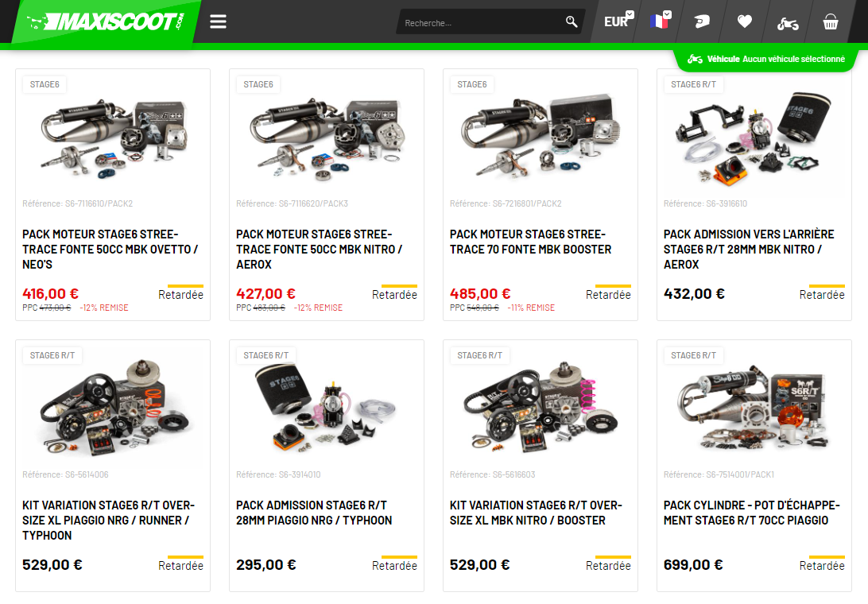Image resolution: width=868 pixels, height=604 pixels.
Task: Open Pack Admission Piaggio NRG / Typhoon link
Action: point(314,513)
